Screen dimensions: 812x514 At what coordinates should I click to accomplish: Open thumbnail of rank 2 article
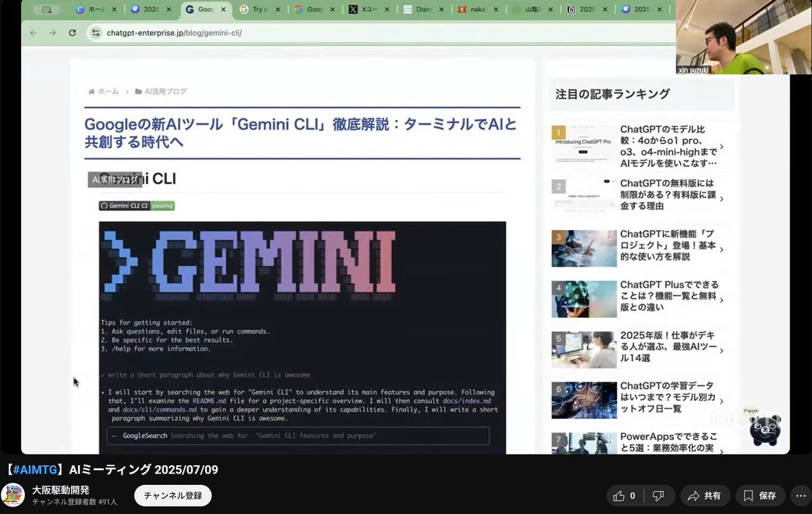pos(584,196)
